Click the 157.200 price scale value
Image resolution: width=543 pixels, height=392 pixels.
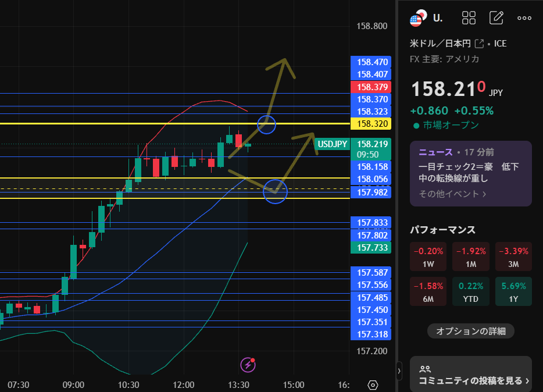(x=371, y=351)
